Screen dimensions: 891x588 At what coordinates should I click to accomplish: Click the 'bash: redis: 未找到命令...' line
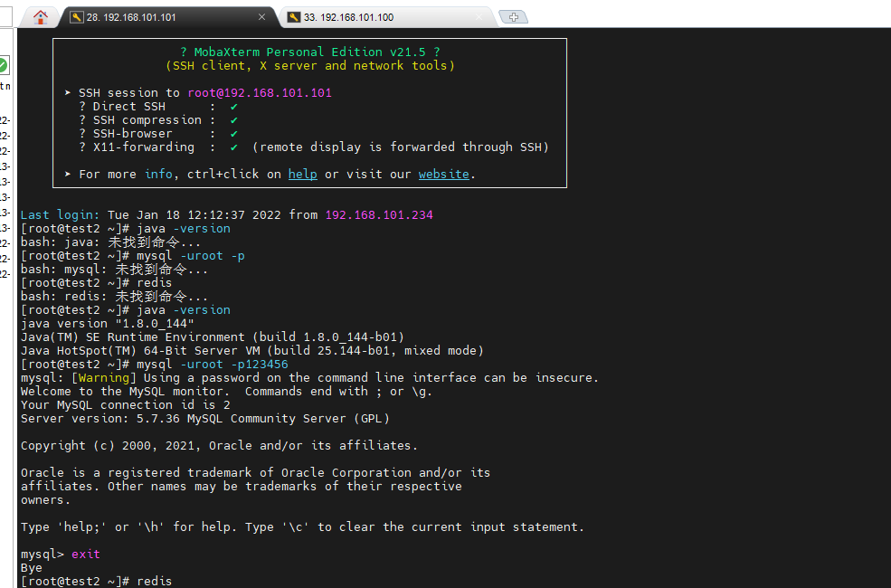click(114, 297)
